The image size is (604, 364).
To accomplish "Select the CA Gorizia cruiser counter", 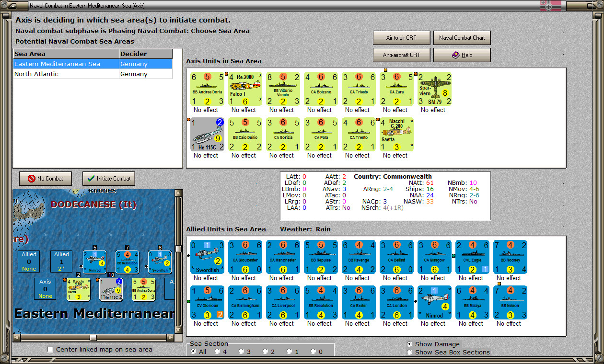I will pos(283,134).
